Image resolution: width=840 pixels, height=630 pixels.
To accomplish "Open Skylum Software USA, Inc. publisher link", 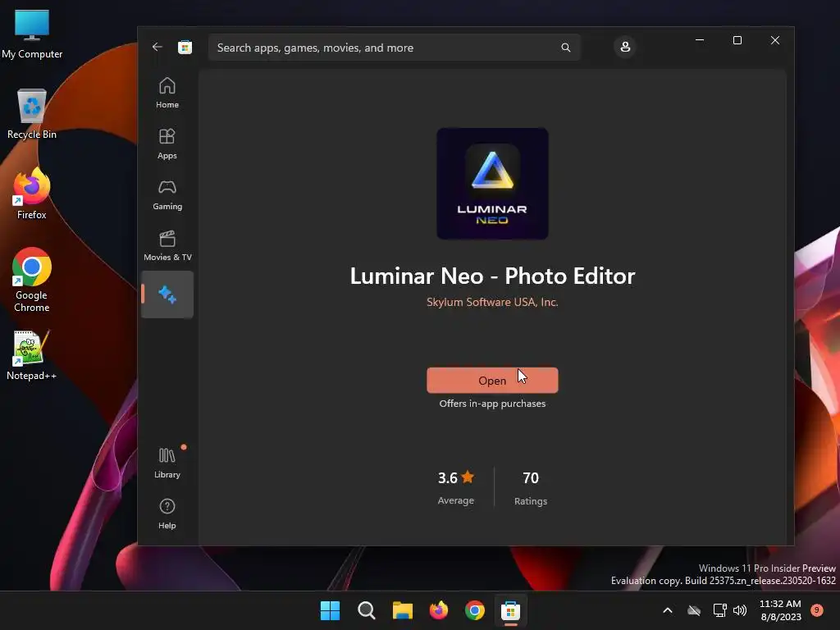I will (x=492, y=302).
